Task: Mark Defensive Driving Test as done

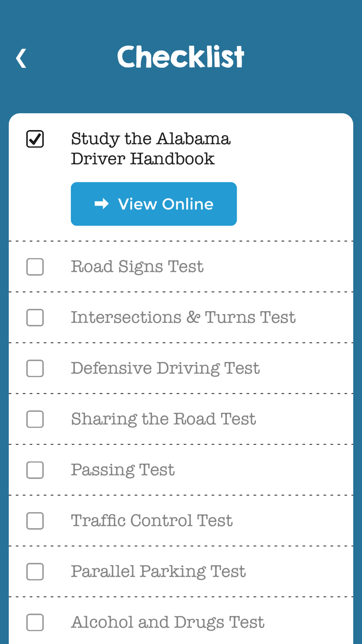Action: 35,368
